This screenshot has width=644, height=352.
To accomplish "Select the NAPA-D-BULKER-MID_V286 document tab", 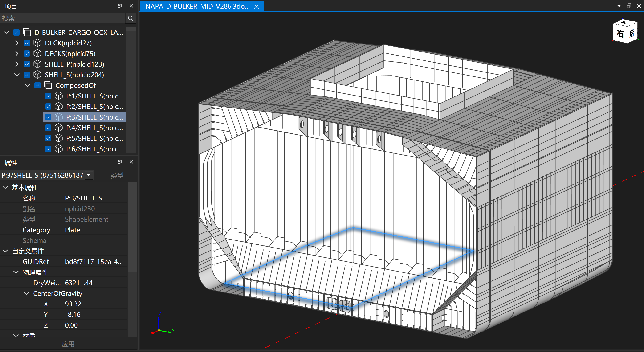I will (x=197, y=6).
